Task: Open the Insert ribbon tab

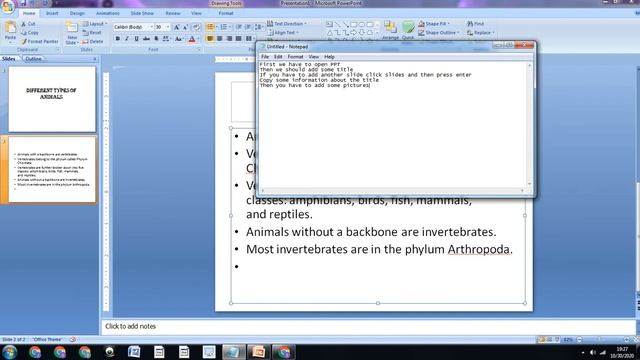Action: [x=52, y=13]
